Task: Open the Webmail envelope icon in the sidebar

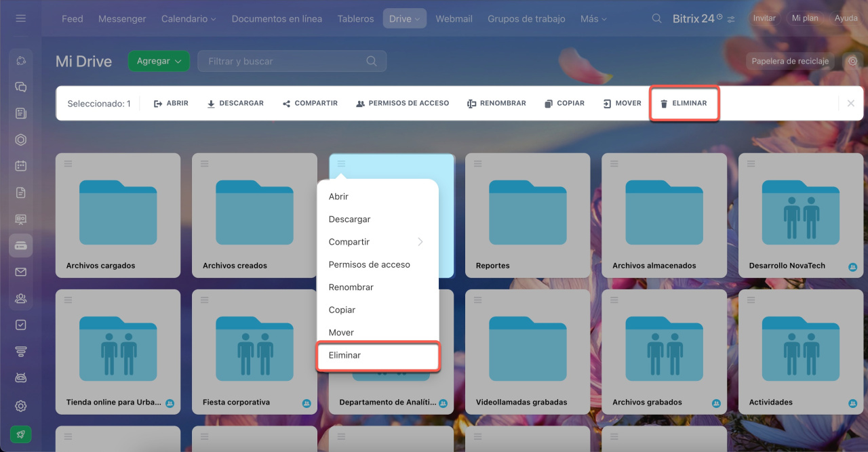Action: pos(20,272)
